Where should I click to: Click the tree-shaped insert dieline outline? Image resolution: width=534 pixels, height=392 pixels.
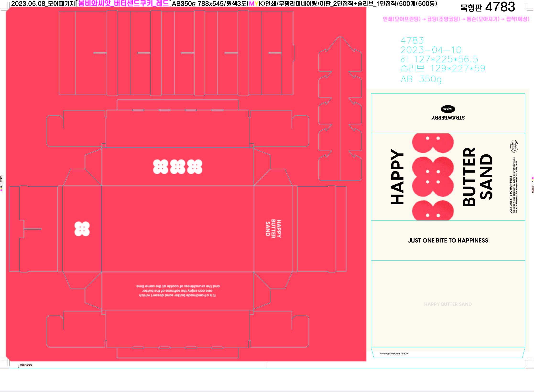coord(340,109)
